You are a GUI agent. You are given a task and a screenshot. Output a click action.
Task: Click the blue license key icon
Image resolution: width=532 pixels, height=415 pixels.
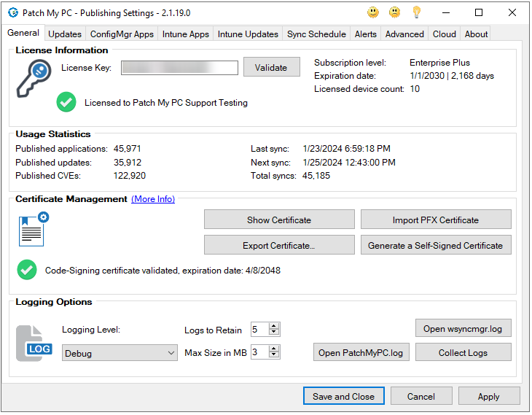coord(33,78)
